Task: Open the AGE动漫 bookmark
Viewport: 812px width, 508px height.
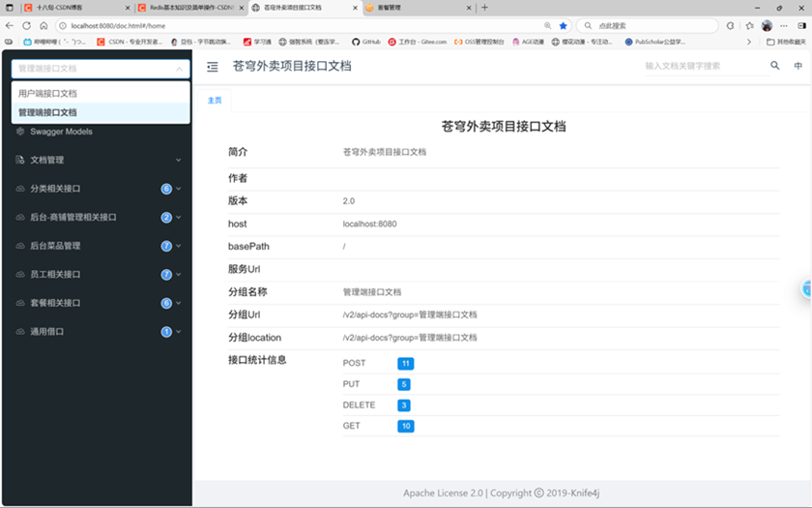Action: pyautogui.click(x=528, y=42)
